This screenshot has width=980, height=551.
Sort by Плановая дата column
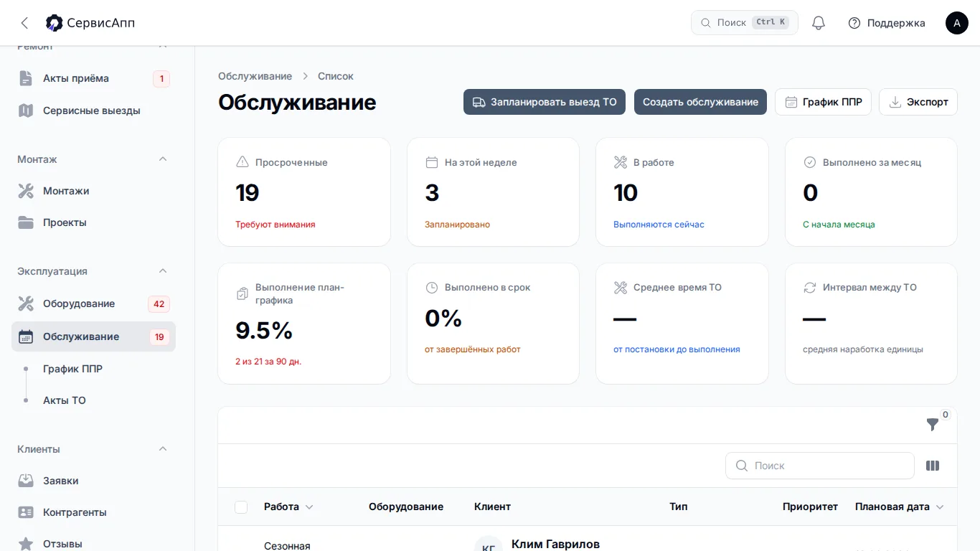[900, 507]
